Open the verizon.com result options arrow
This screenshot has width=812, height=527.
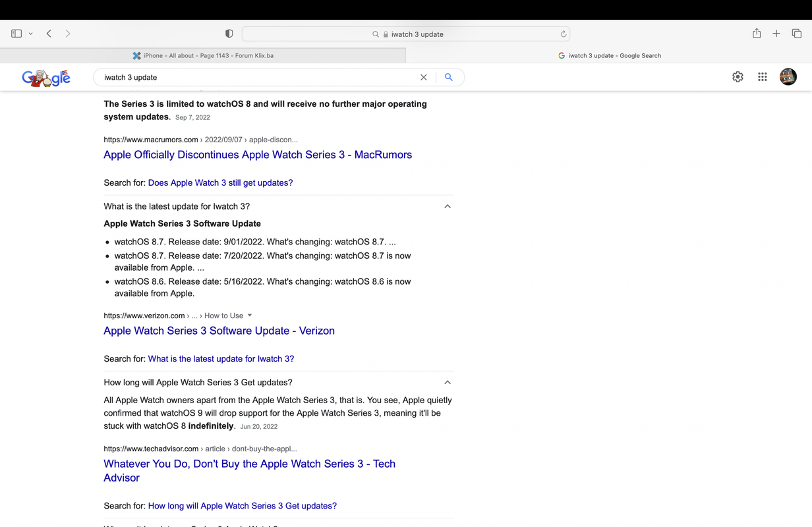(x=250, y=316)
